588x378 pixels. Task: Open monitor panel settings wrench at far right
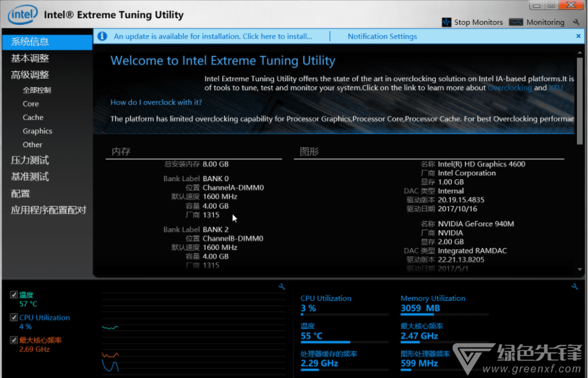pyautogui.click(x=574, y=287)
